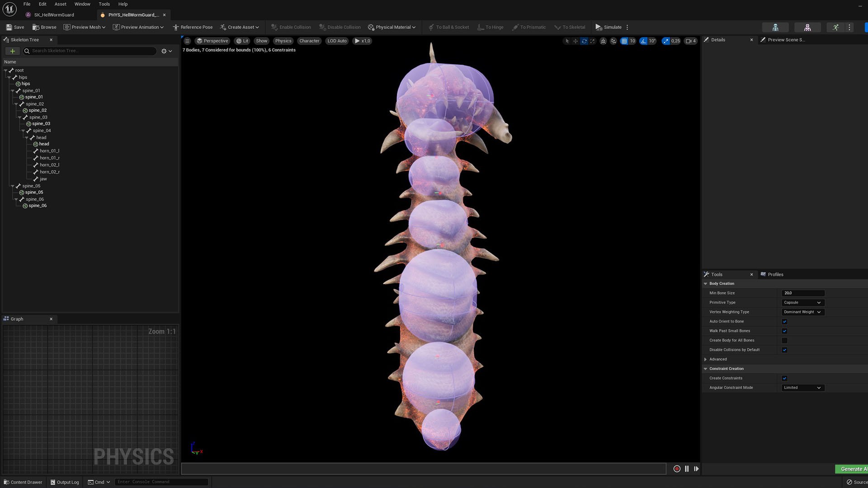Open Perspective view mode button
The image size is (868, 488).
[212, 41]
